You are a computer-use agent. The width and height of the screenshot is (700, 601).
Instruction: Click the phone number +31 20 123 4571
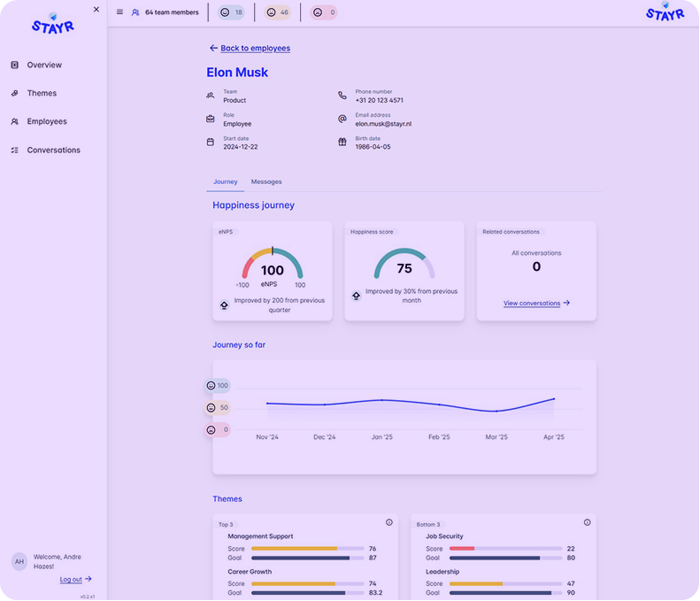point(379,101)
